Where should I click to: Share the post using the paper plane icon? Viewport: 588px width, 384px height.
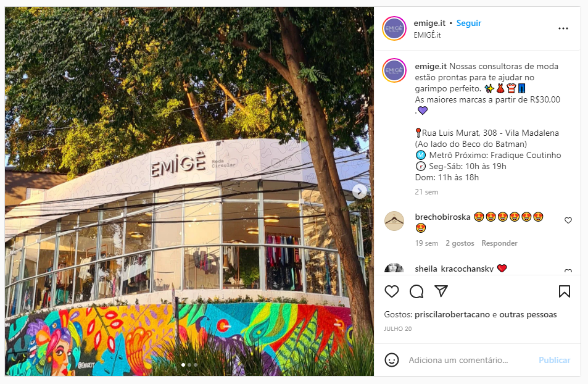[441, 291]
